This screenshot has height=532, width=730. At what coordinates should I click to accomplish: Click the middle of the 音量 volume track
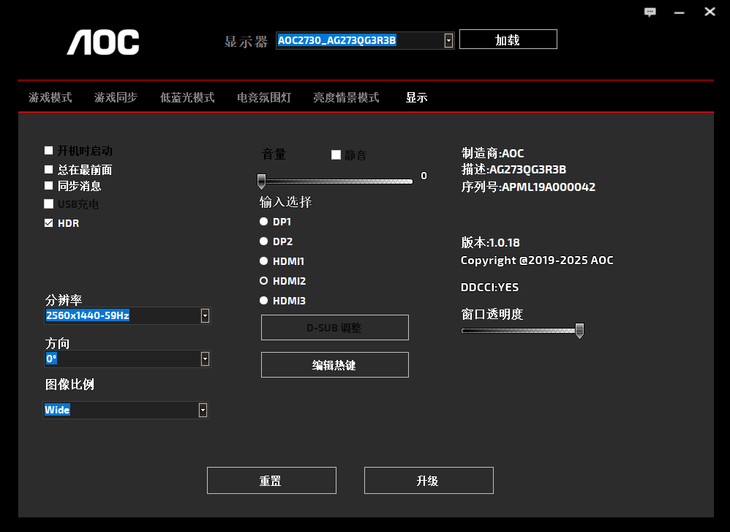tap(335, 182)
